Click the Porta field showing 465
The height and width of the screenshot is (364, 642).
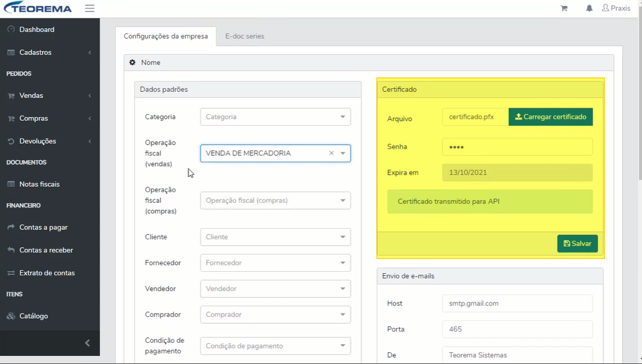pyautogui.click(x=517, y=329)
